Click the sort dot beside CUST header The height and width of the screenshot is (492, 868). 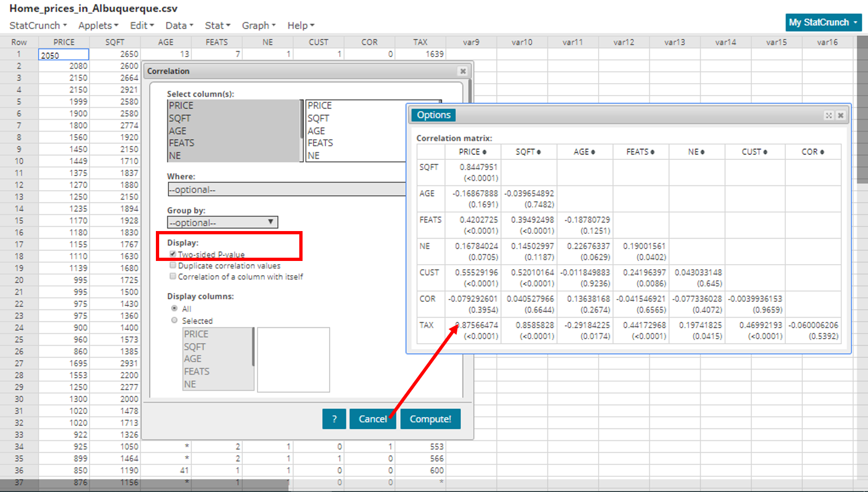[765, 152]
